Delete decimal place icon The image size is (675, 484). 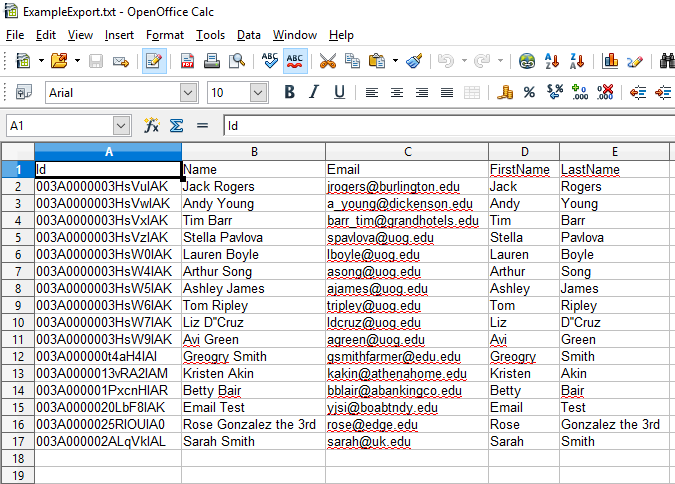[x=605, y=92]
